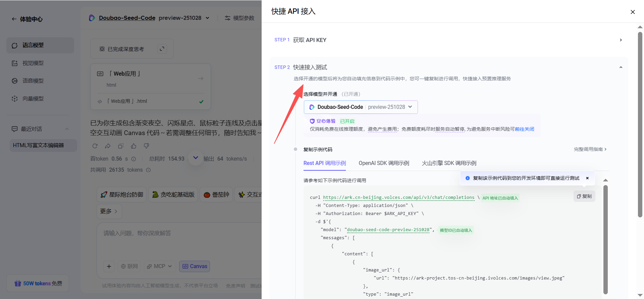Viewport: 644px width, 299px height.
Task: Regenerate the response
Action: (x=95, y=146)
